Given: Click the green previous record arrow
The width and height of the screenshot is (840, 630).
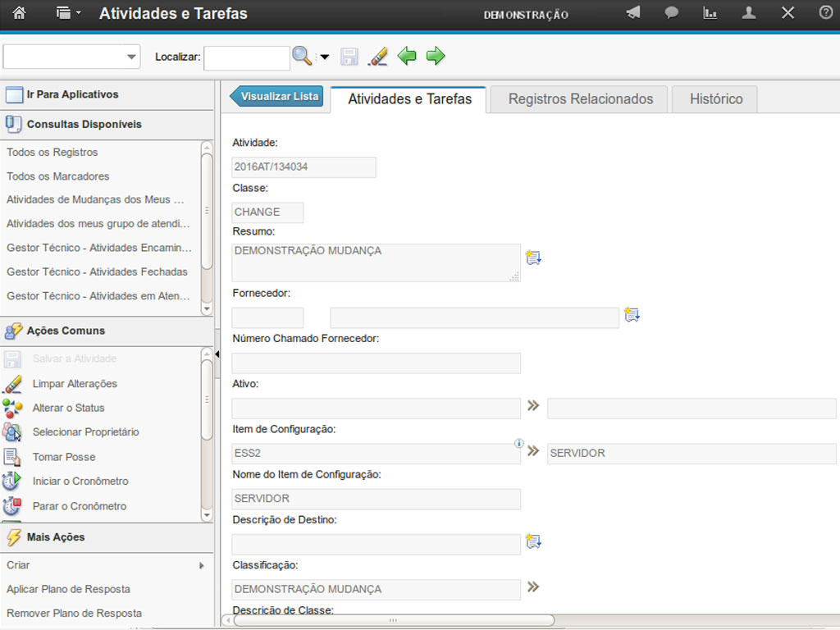Looking at the screenshot, I should pos(407,56).
